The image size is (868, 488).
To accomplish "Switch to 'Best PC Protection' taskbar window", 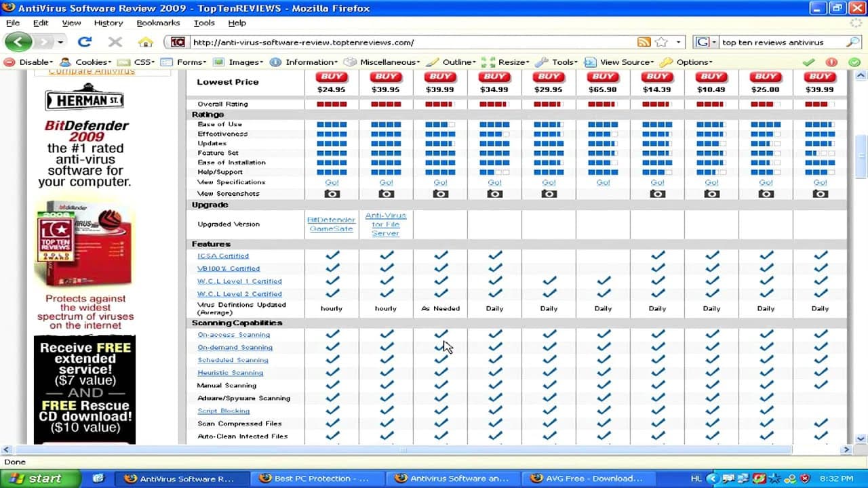I will click(x=317, y=479).
